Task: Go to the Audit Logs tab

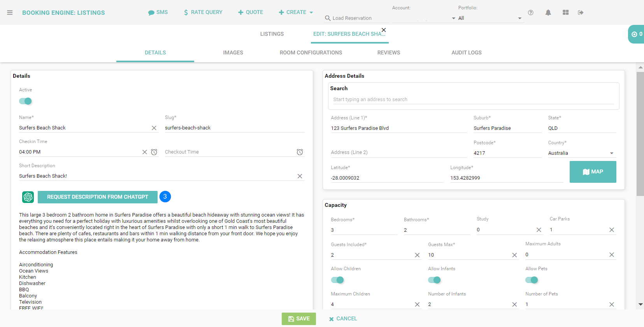Action: 466,52
